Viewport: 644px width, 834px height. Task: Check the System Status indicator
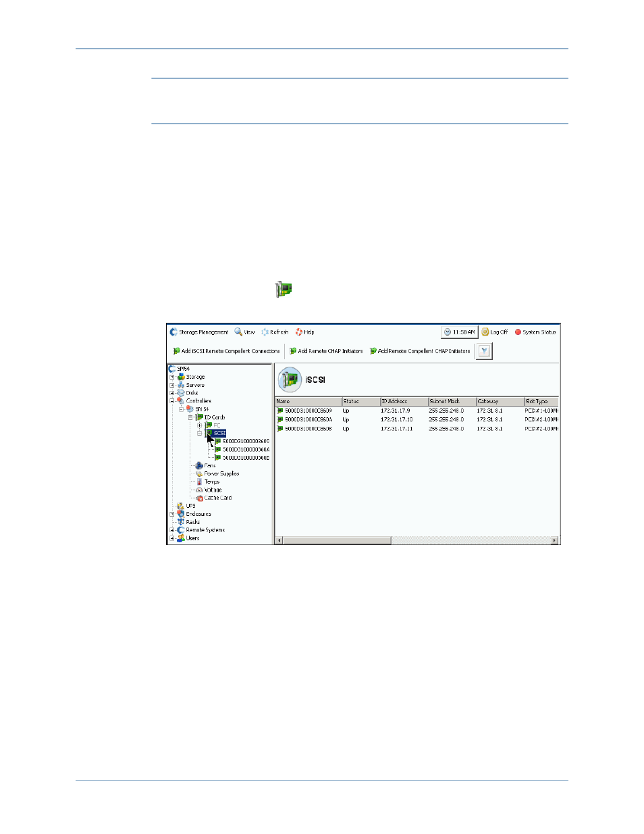click(535, 332)
